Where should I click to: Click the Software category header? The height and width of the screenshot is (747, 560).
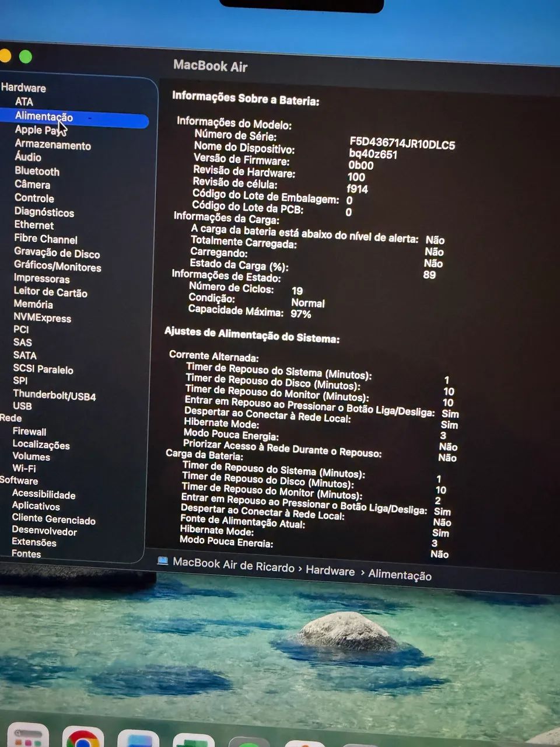point(19,481)
